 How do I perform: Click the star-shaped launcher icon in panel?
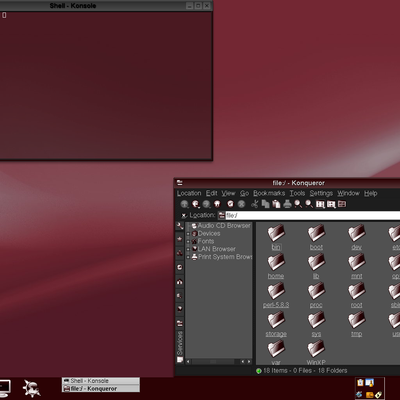(31, 388)
